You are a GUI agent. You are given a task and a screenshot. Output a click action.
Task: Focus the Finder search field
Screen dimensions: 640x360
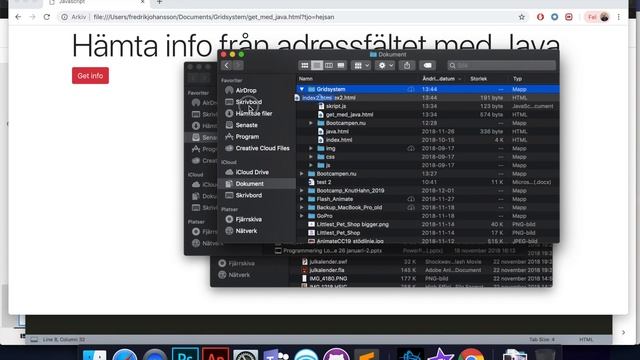[502, 65]
